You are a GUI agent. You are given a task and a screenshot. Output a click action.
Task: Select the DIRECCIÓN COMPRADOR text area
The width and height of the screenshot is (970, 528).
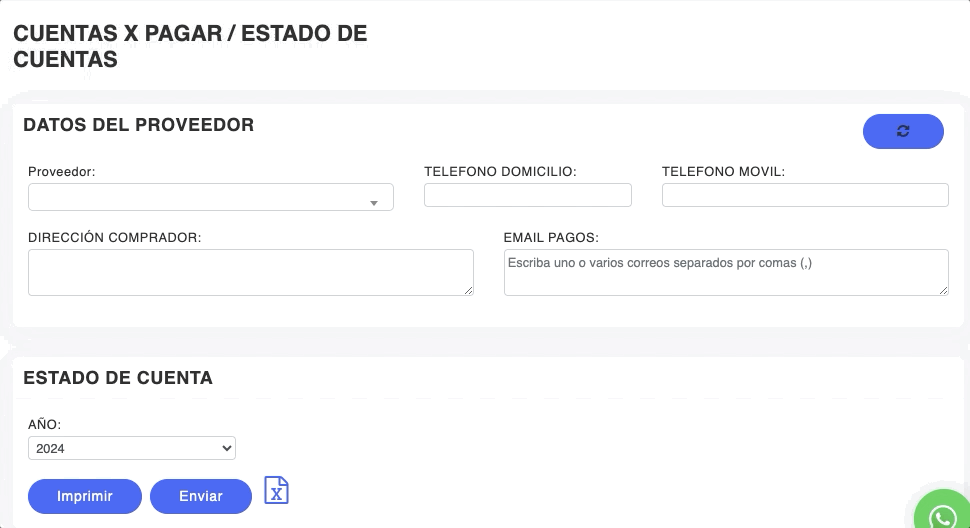coord(250,272)
